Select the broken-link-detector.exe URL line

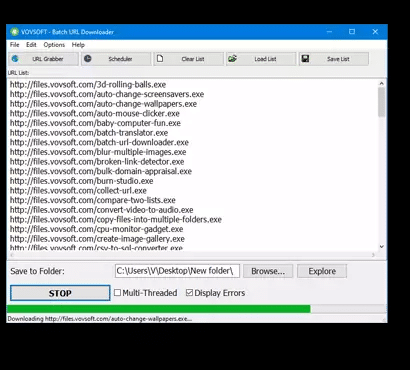pos(97,162)
